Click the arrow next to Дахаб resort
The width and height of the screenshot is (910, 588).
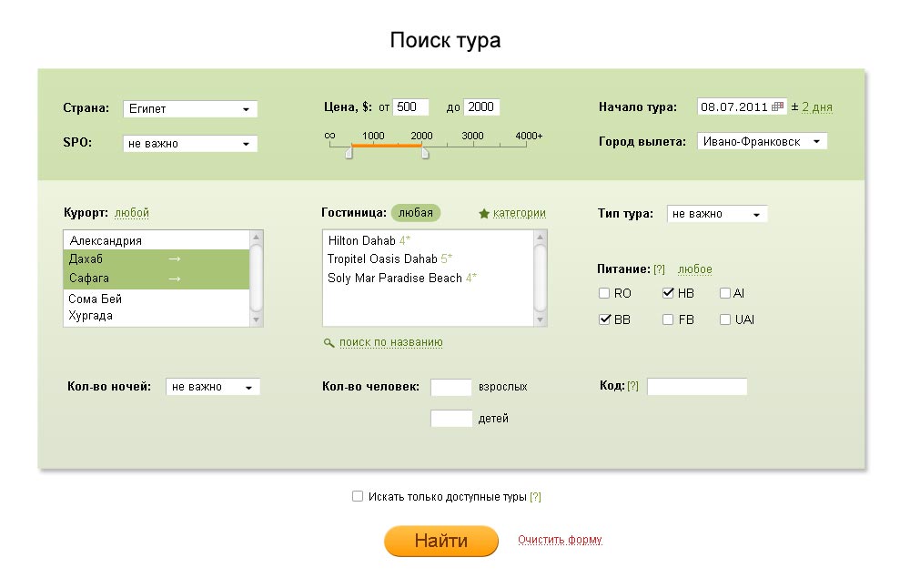(175, 259)
